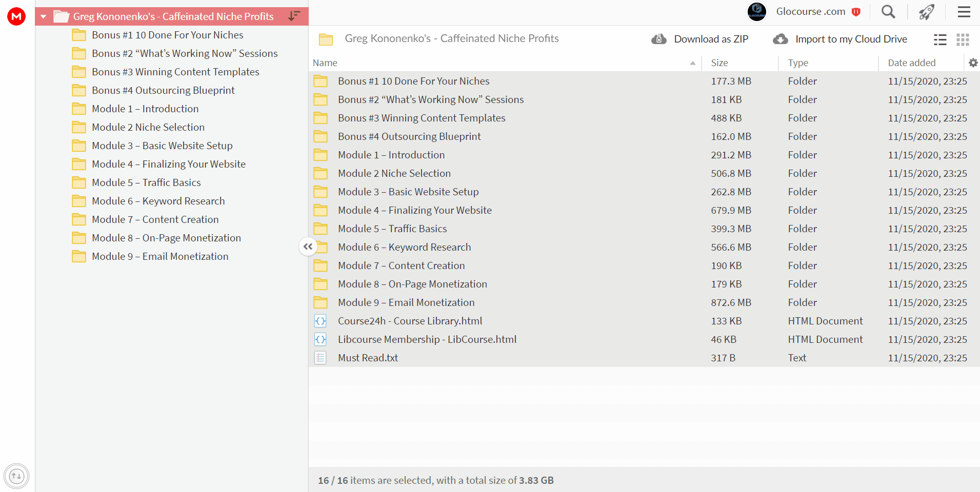
Task: Select Course24h - Course Library.html file
Action: (644, 321)
